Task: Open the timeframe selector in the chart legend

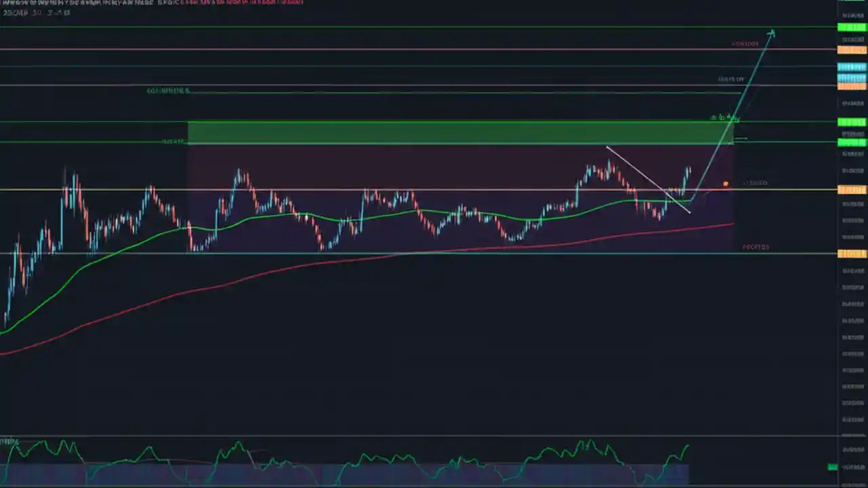Action: pyautogui.click(x=34, y=12)
